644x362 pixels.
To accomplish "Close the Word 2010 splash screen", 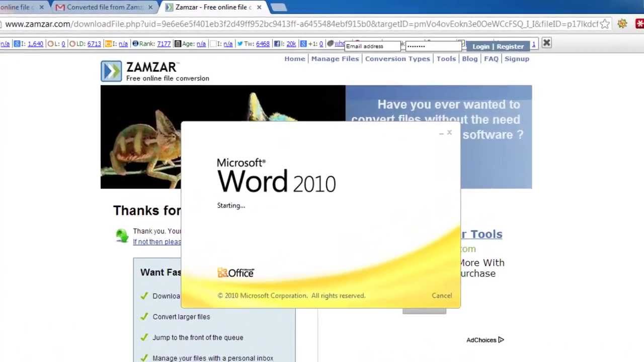I will click(x=449, y=133).
